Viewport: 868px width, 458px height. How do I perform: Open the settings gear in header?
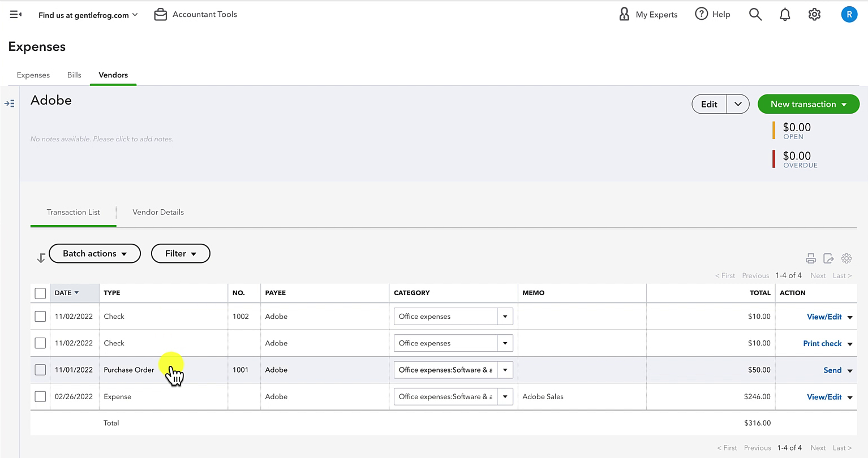tap(814, 14)
